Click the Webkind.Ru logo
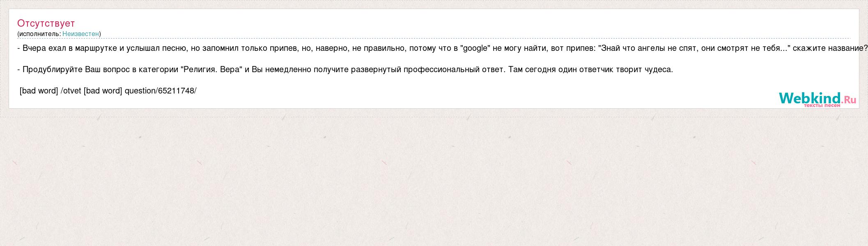 tap(817, 99)
